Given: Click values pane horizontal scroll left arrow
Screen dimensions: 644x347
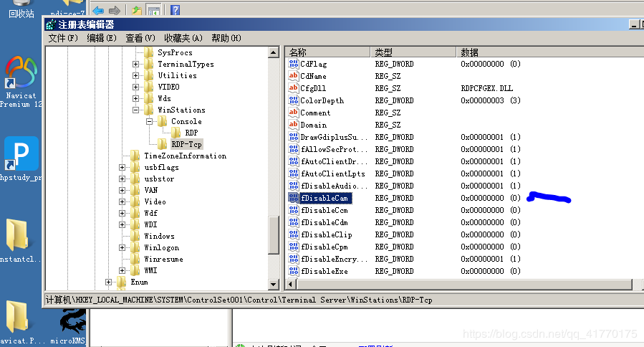Looking at the screenshot, I should pos(291,284).
